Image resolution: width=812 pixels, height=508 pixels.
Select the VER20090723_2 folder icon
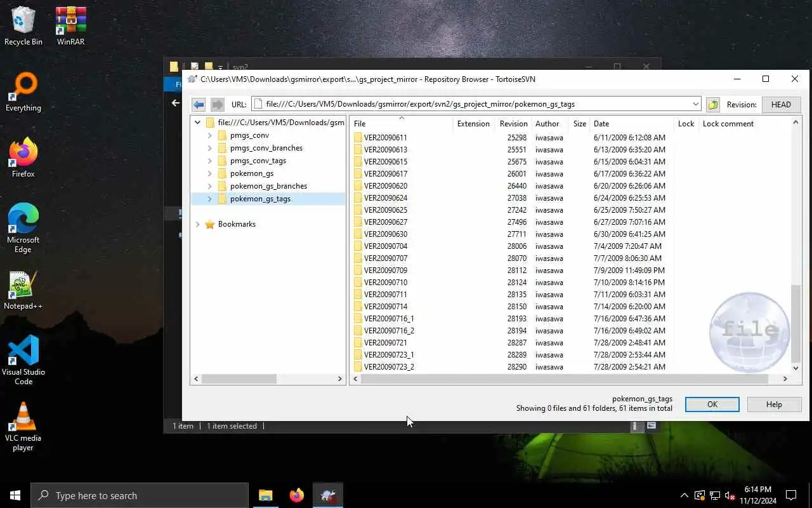[x=358, y=366]
